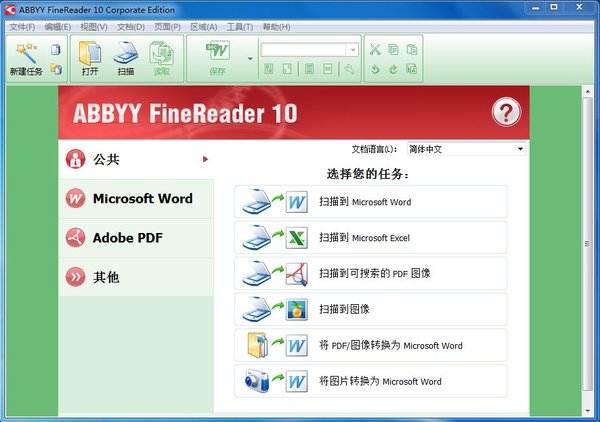Open the 视图(V) menu
600x422 pixels.
point(94,27)
